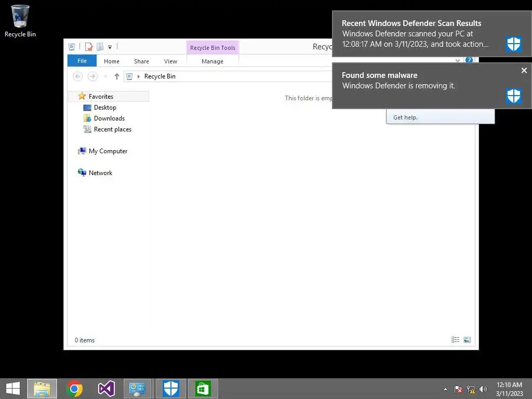Viewport: 532px width, 399px height.
Task: Switch to the Home ribbon tab
Action: click(112, 61)
